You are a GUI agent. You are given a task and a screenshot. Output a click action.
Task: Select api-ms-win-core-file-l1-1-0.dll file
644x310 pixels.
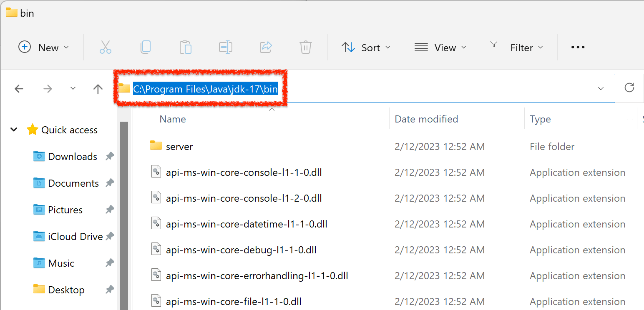point(234,302)
